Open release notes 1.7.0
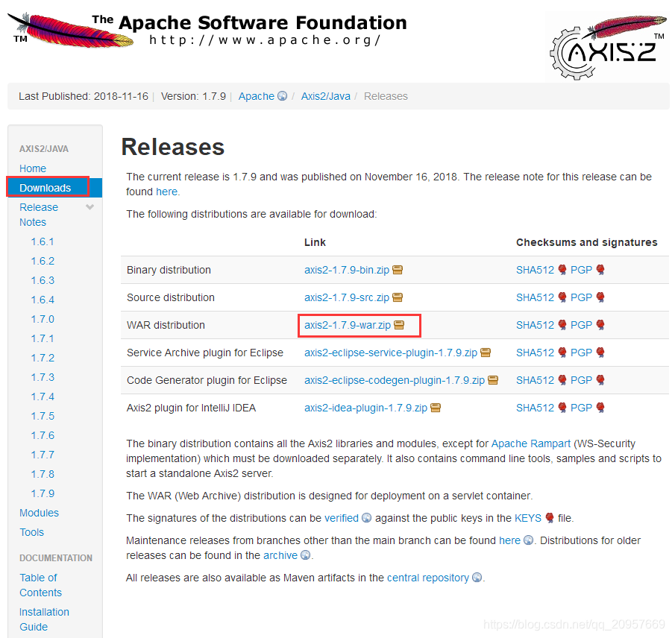The height and width of the screenshot is (638, 672). pos(43,319)
